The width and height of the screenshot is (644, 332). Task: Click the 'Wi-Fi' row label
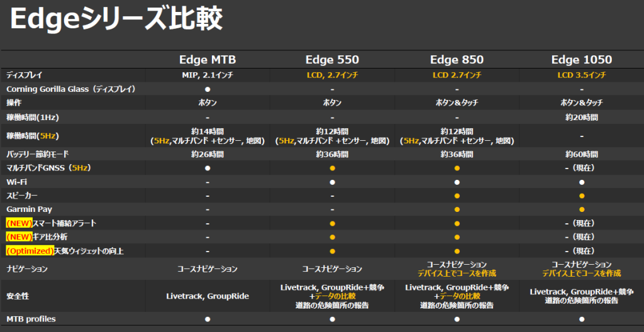[15, 182]
